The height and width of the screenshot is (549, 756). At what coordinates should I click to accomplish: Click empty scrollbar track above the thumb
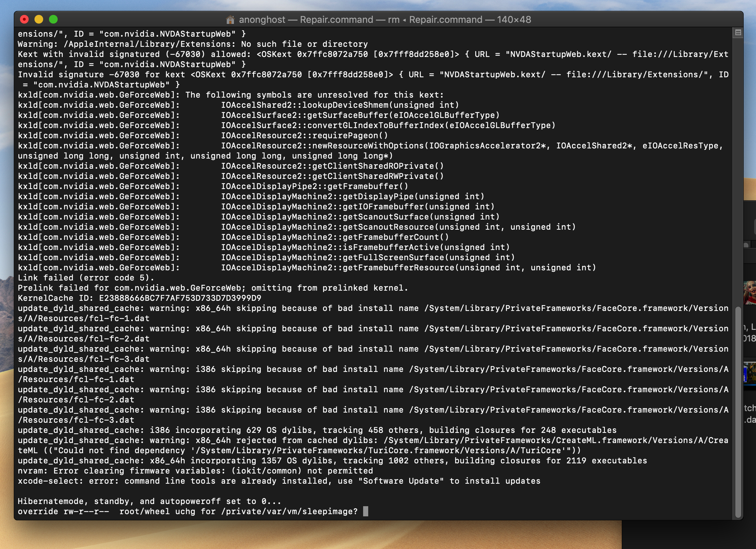coord(738,163)
